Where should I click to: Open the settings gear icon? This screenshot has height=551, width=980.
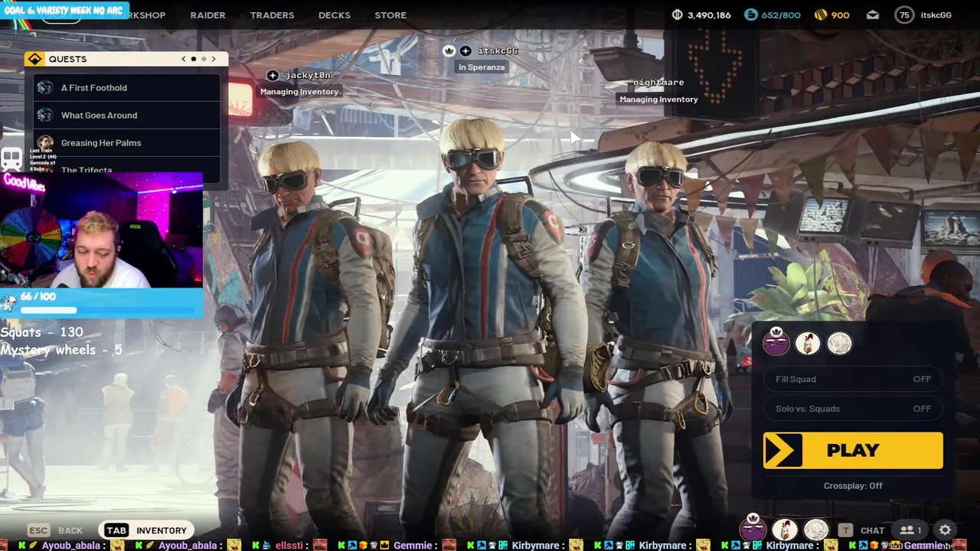coord(946,530)
